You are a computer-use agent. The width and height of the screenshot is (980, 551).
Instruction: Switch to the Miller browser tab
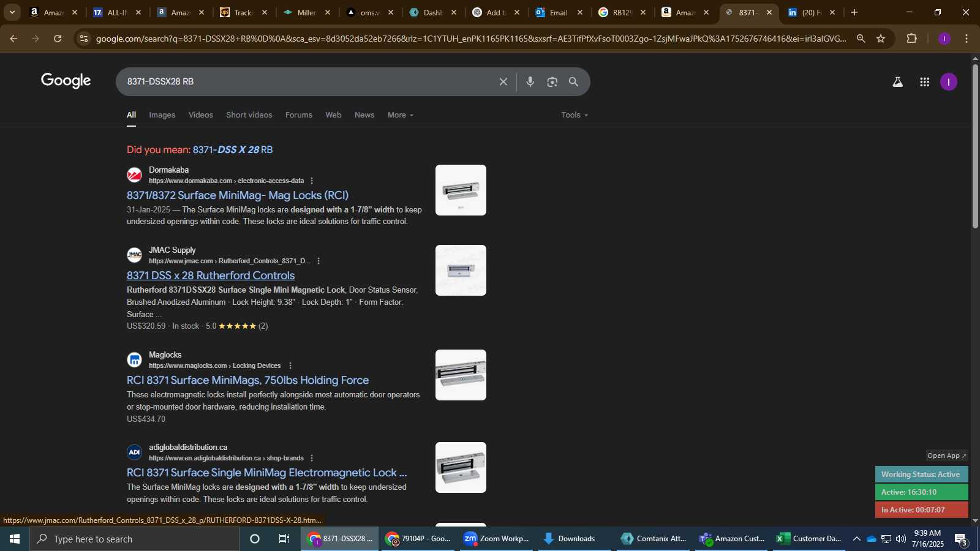[306, 12]
